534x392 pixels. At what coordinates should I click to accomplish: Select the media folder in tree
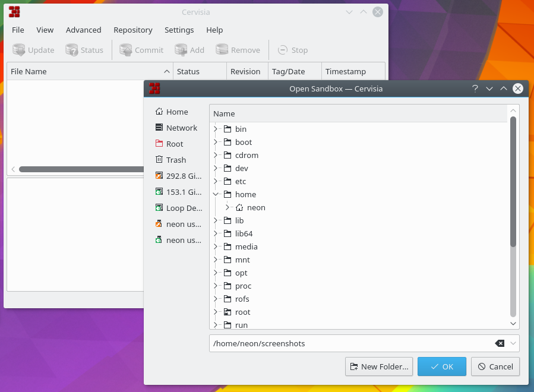click(x=246, y=246)
